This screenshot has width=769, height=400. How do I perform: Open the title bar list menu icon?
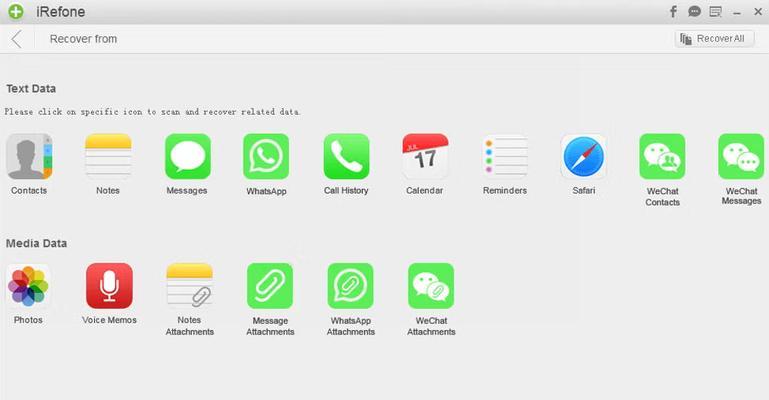(x=716, y=11)
